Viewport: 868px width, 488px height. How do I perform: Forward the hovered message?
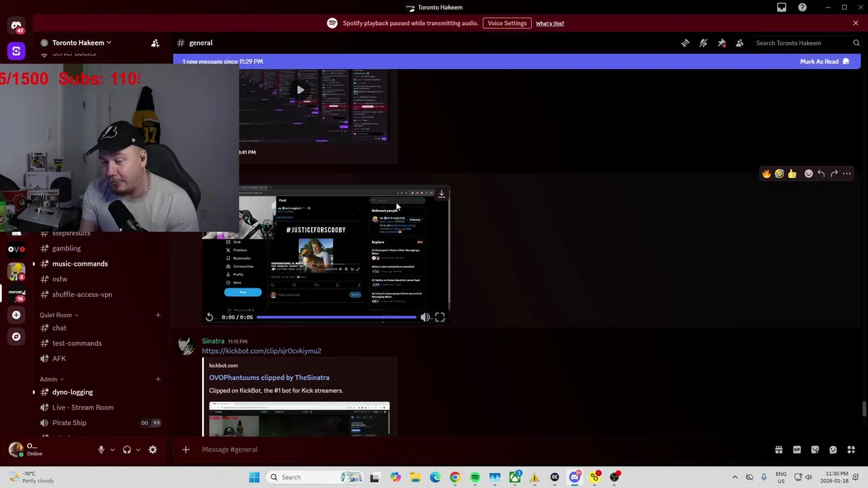click(x=834, y=174)
